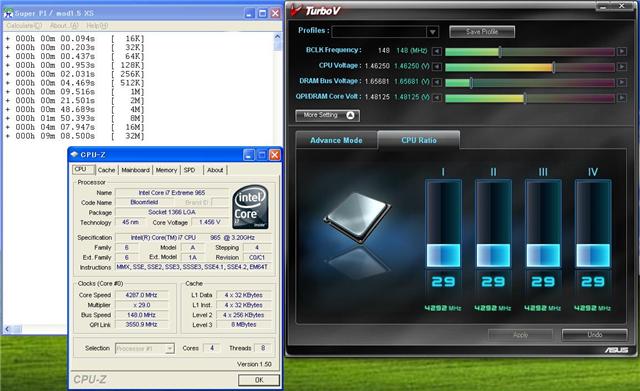Select the CPU tab in CPU-Z
This screenshot has width=640, height=391.
click(x=83, y=169)
